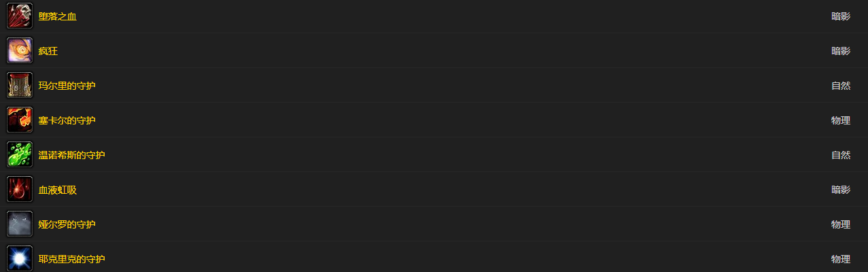Image resolution: width=868 pixels, height=272 pixels.
Task: Click 物理 school cell in 塞卡尔的守护 row
Action: tap(841, 120)
